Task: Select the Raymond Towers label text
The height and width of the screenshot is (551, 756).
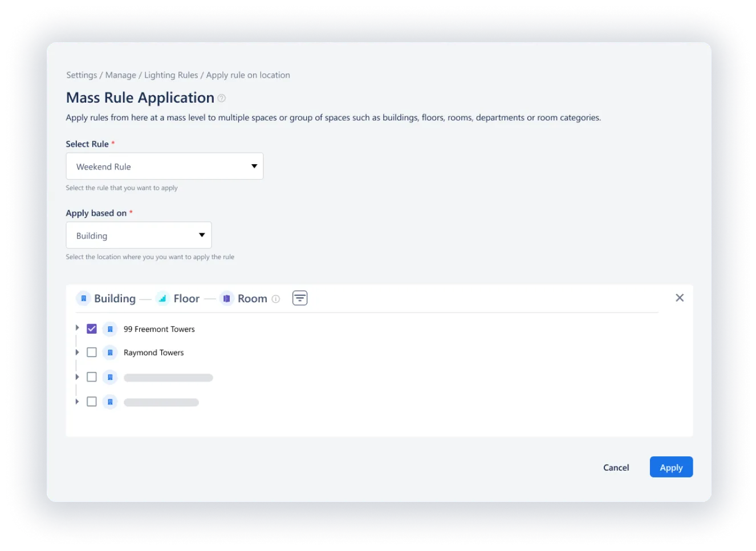Action: point(153,352)
